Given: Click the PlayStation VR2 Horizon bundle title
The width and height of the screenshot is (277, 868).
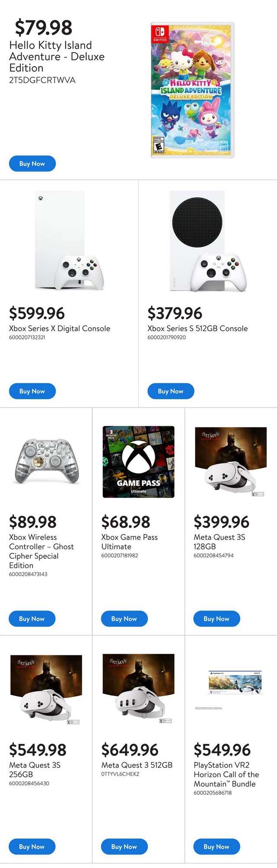Looking at the screenshot, I should coord(226,775).
